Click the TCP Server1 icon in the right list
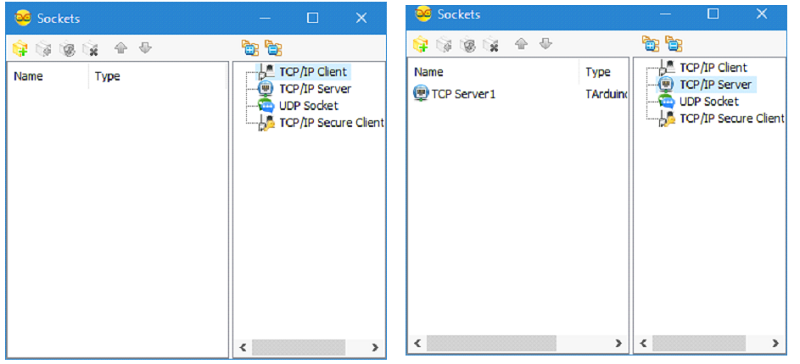The width and height of the screenshot is (800, 364). (420, 94)
